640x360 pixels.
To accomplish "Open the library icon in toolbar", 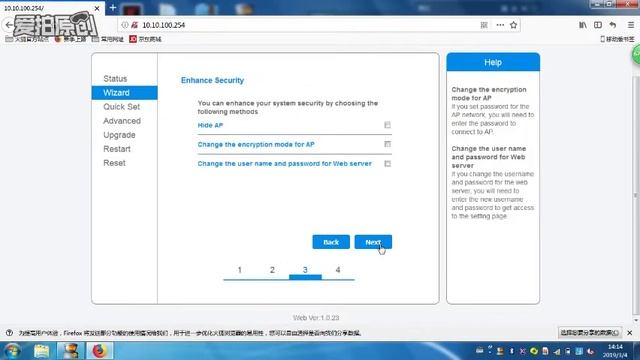I will [583, 25].
